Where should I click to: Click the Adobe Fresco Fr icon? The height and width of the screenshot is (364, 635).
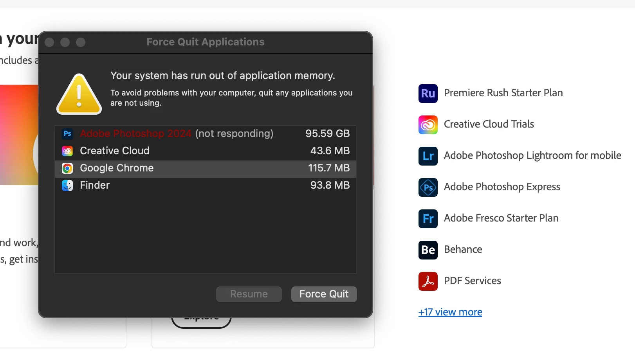(x=428, y=219)
